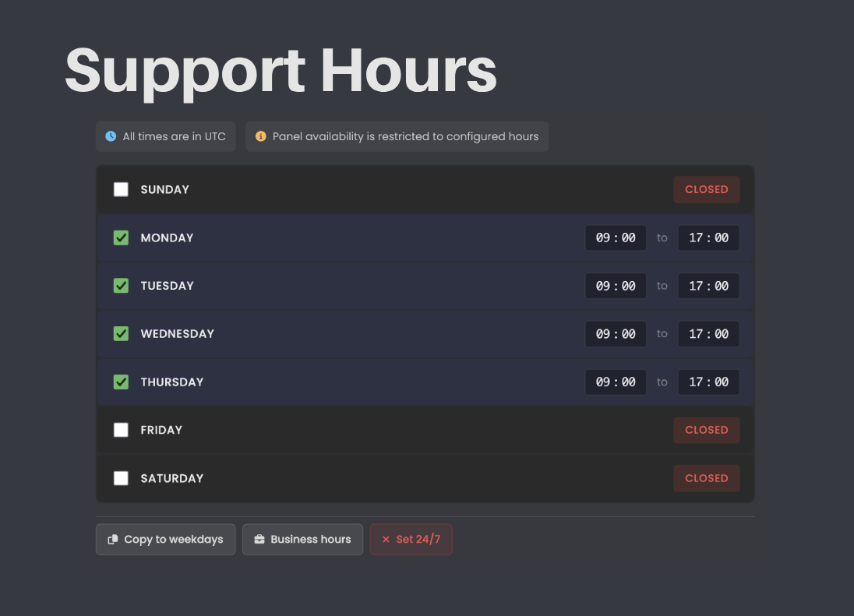The height and width of the screenshot is (616, 854).
Task: Focus Wednesday's 17:00 closing time field
Action: (x=708, y=334)
